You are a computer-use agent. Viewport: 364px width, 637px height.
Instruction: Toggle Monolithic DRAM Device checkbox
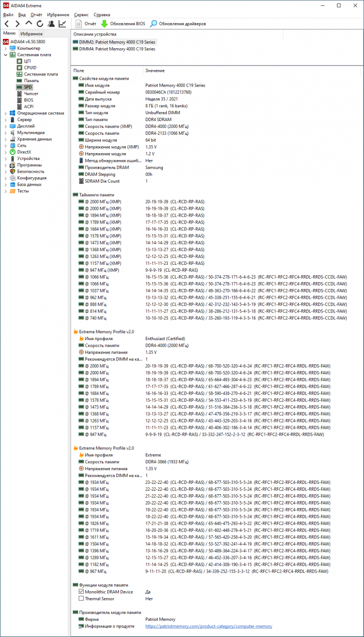coord(82,592)
